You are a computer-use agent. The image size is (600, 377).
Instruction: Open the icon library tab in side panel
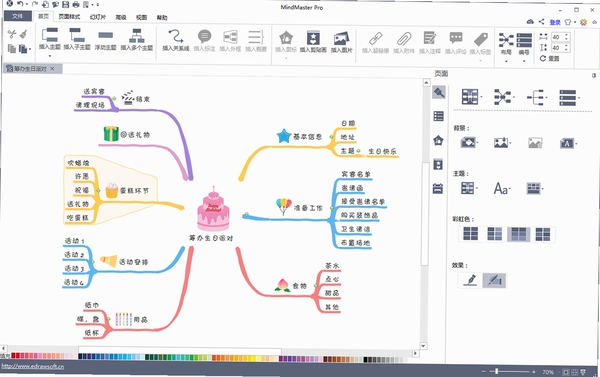coord(438,140)
